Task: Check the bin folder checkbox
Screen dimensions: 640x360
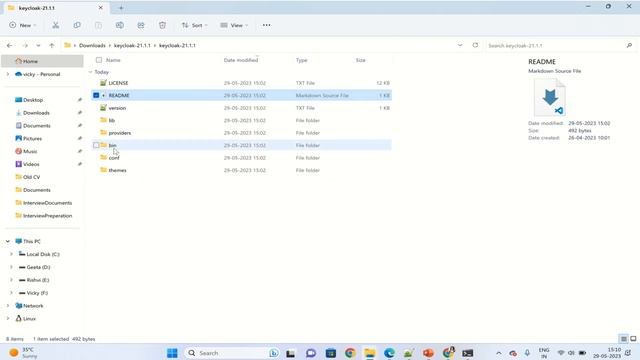Action: click(x=96, y=145)
